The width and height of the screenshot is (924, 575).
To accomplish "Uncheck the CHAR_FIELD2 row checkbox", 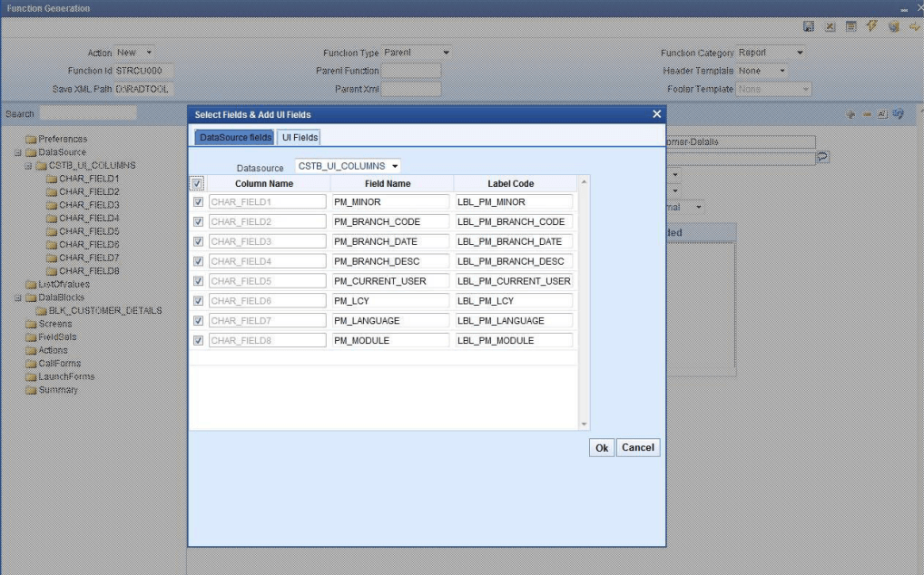I will [x=198, y=222].
